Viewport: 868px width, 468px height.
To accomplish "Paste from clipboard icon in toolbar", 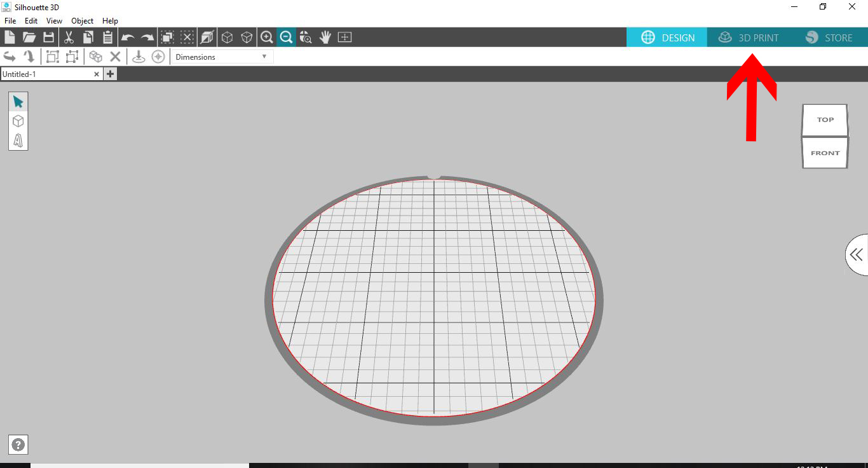I will coord(108,37).
